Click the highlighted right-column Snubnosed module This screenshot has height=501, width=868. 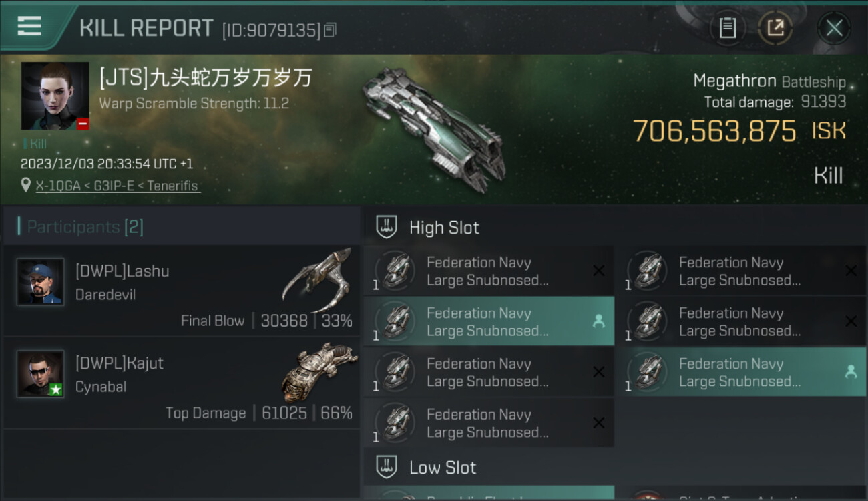(740, 372)
